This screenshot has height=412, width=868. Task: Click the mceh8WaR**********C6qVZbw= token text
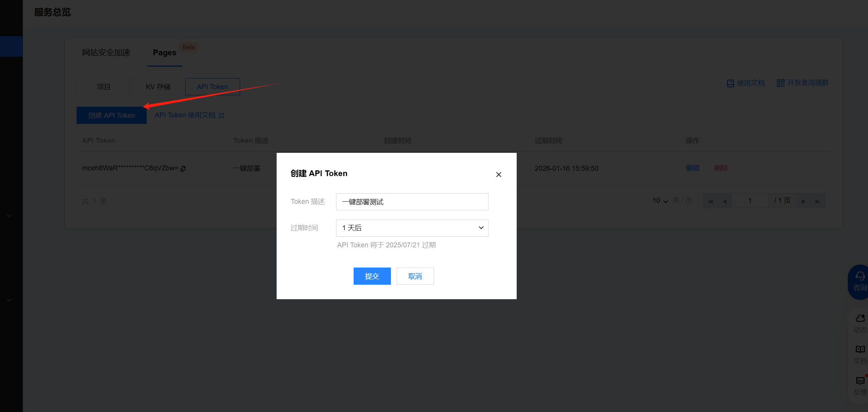[x=130, y=168]
